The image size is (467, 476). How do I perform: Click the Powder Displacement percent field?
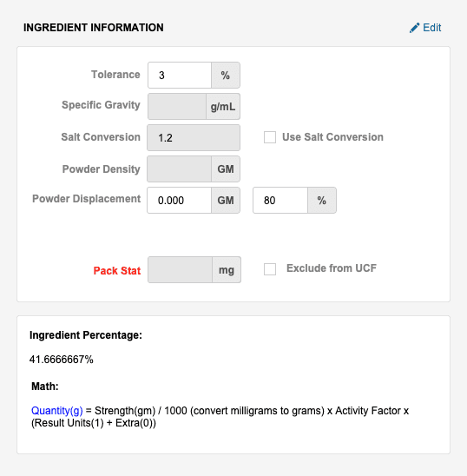(x=280, y=201)
